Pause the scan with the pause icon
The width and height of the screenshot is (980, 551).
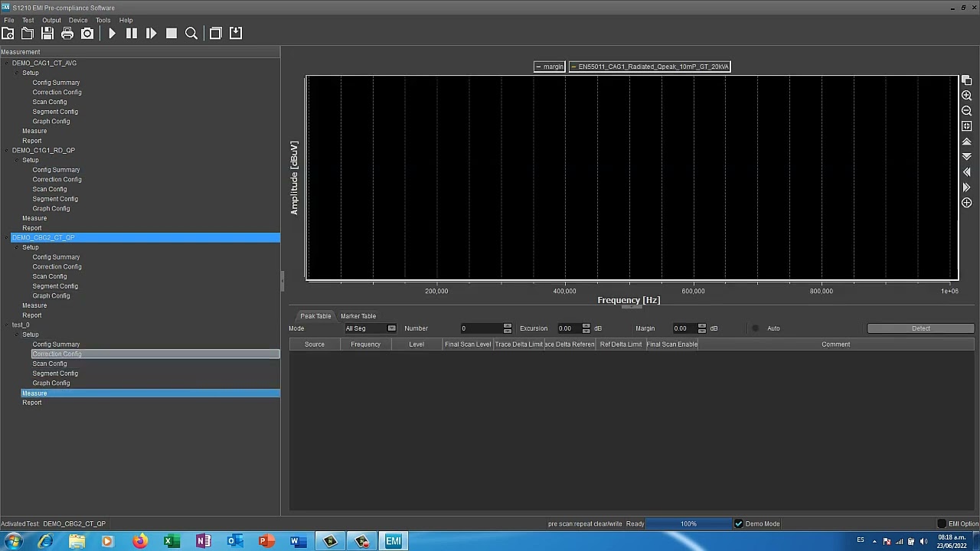(x=132, y=33)
